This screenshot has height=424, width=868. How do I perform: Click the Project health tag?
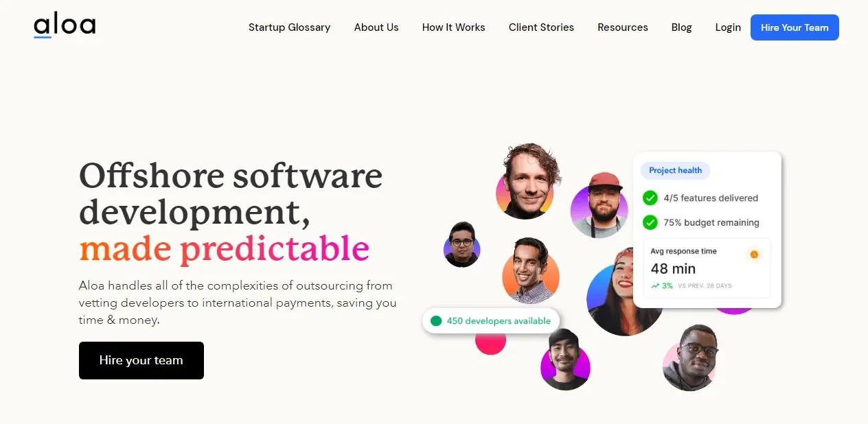coord(676,170)
